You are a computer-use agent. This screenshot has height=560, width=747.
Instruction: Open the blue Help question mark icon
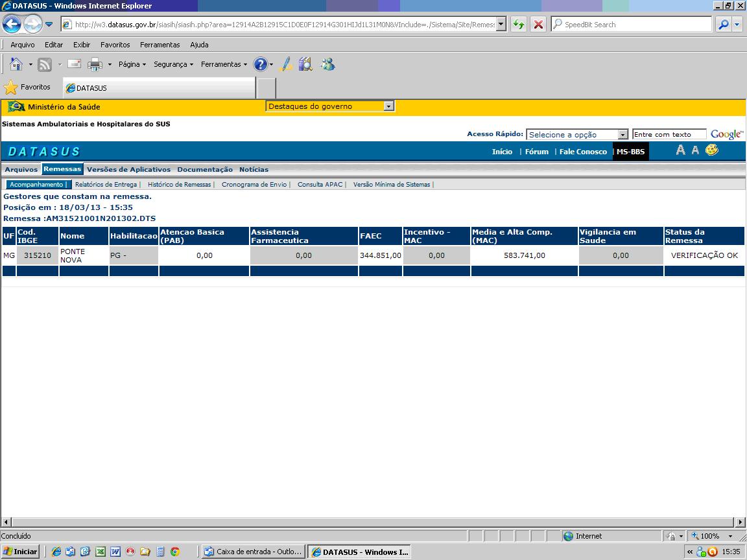pos(261,64)
